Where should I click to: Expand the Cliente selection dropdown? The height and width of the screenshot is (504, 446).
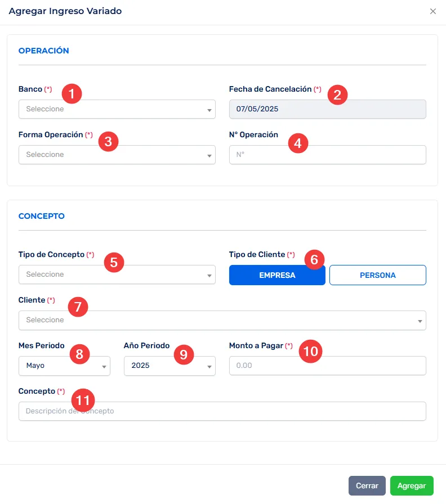[x=222, y=320]
